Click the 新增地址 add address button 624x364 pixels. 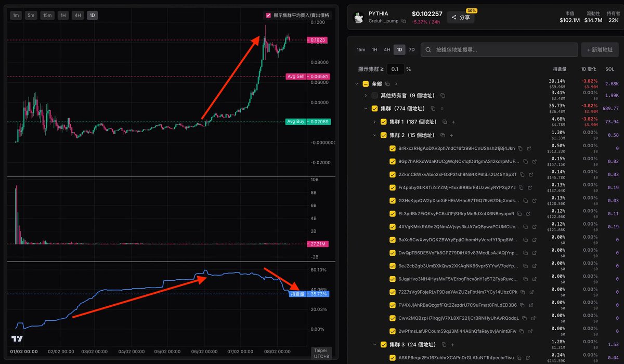pos(600,50)
